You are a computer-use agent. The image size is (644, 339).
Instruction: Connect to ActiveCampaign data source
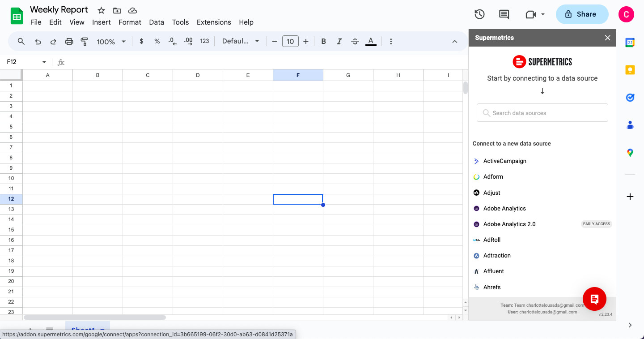tap(504, 161)
